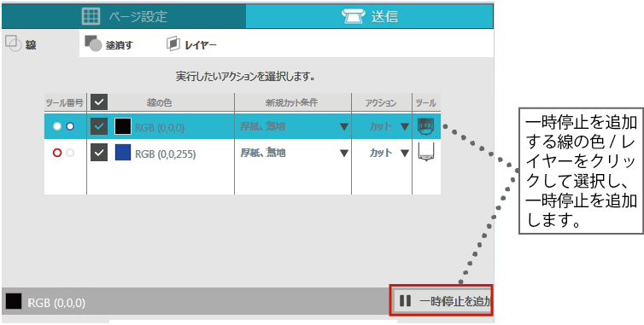Viewport: 644px width, 325px height.
Task: Click the page settings grid icon
Action: click(91, 16)
